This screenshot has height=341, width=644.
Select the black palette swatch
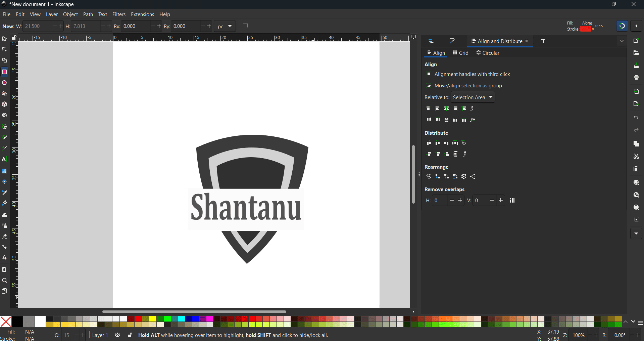click(17, 322)
